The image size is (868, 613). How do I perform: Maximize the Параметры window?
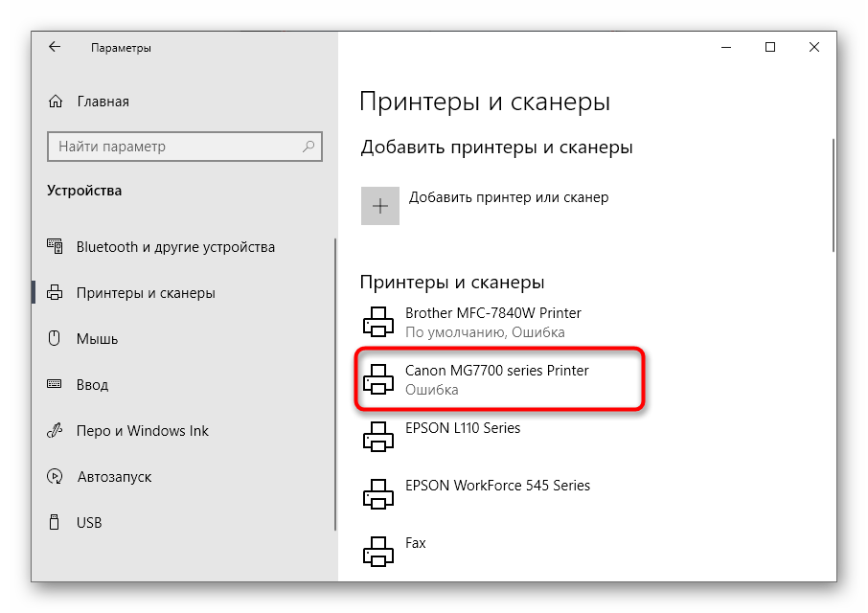[x=769, y=47]
